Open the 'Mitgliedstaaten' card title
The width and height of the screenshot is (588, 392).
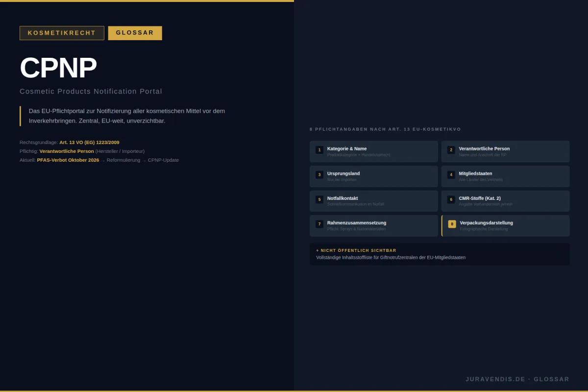point(476,173)
